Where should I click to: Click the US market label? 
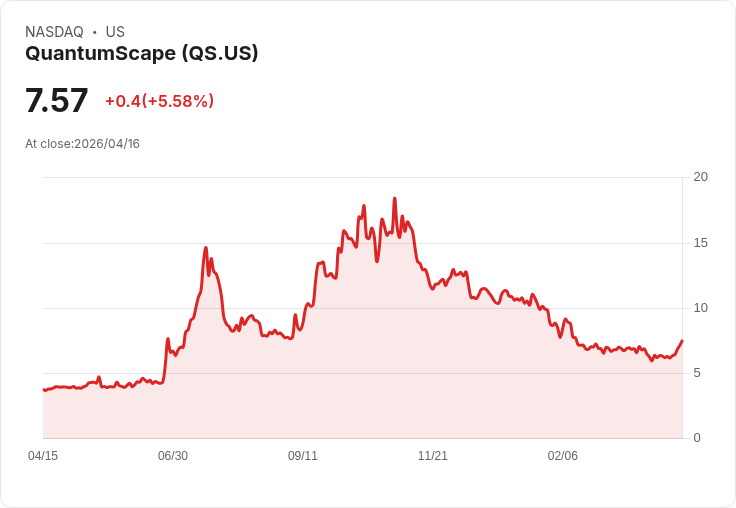pyautogui.click(x=115, y=32)
